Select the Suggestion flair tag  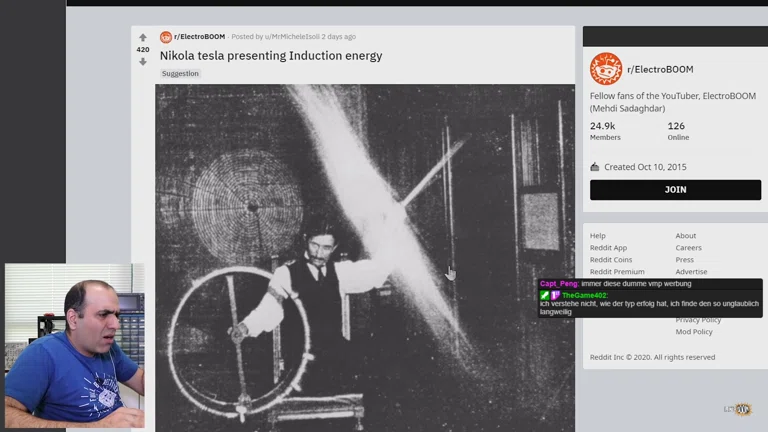coord(180,74)
